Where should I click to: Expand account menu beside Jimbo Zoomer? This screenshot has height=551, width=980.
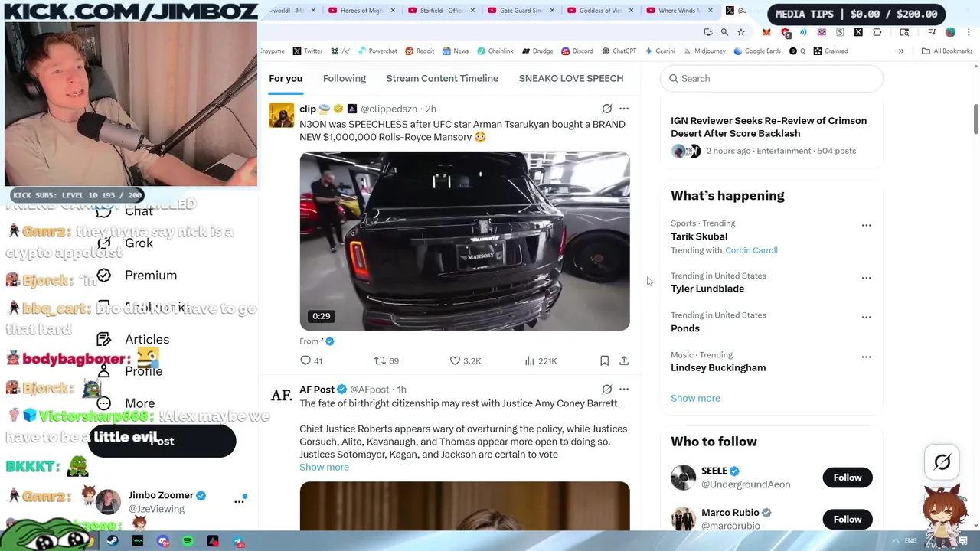tap(239, 501)
